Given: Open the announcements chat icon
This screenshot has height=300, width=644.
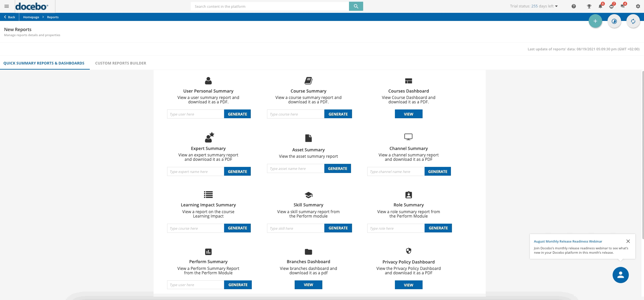Looking at the screenshot, I should [x=623, y=6].
